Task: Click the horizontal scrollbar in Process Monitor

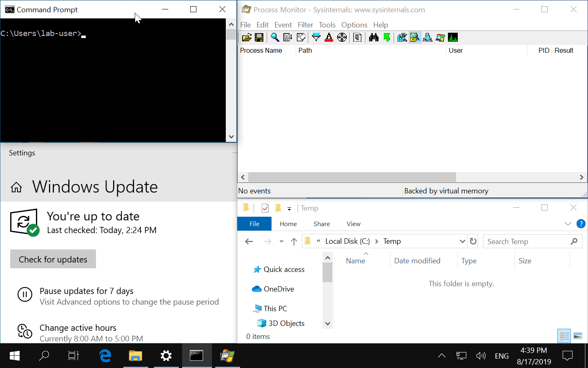Action: (x=352, y=177)
